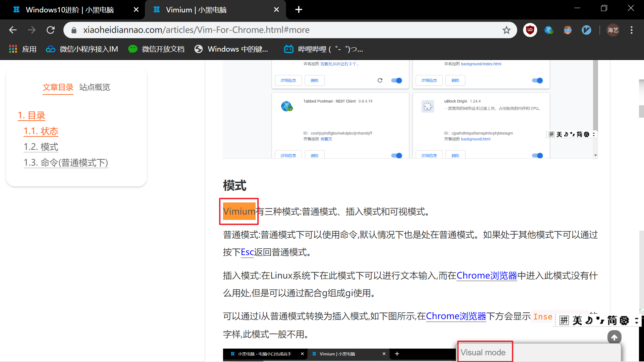Select the 站点概览 sidebar tab
The height and width of the screenshot is (362, 644).
point(95,87)
